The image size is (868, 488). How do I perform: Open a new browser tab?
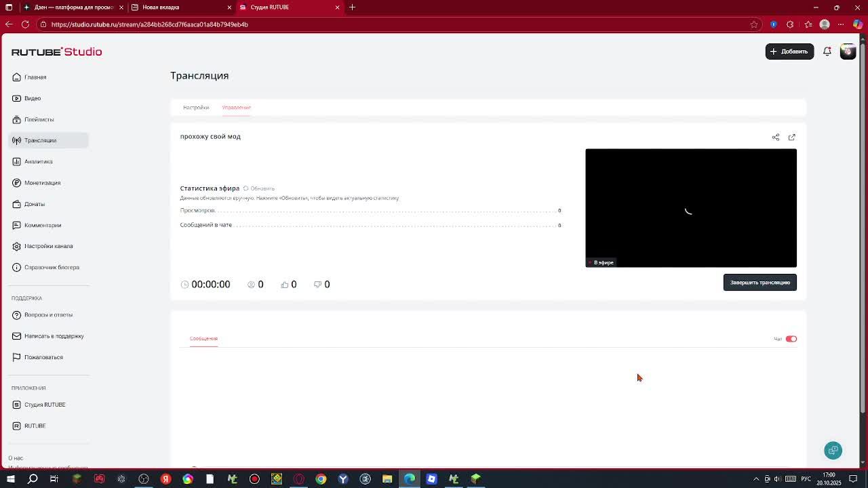tap(352, 7)
